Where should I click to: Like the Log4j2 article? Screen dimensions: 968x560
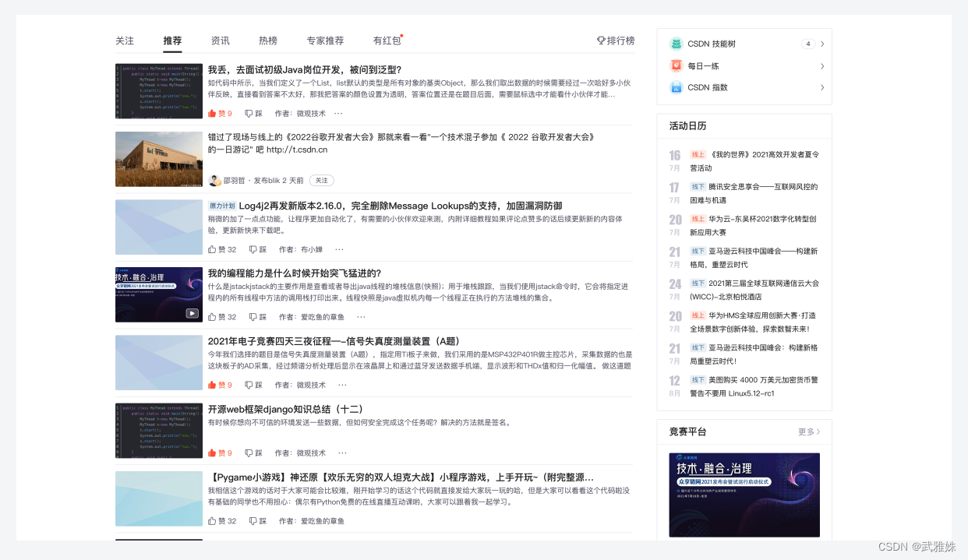pos(222,250)
